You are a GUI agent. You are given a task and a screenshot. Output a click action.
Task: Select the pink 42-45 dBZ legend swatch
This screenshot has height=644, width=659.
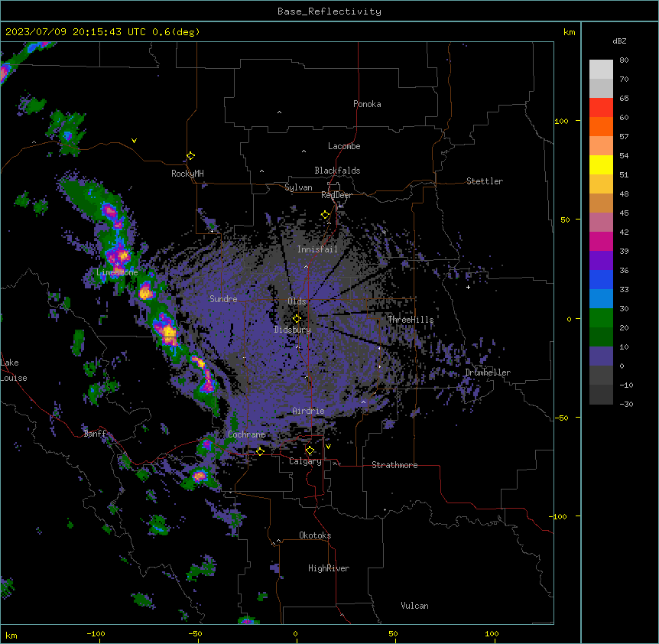pyautogui.click(x=601, y=223)
